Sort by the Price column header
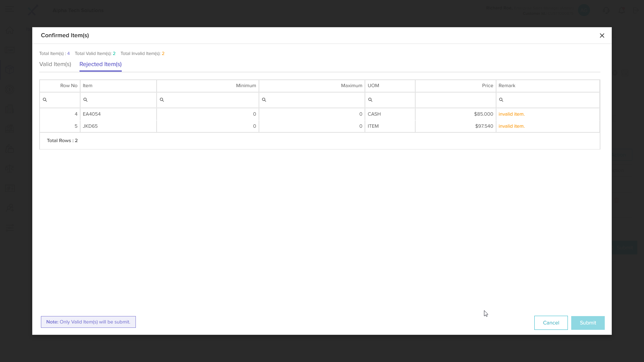This screenshot has width=644, height=362. pyautogui.click(x=487, y=85)
